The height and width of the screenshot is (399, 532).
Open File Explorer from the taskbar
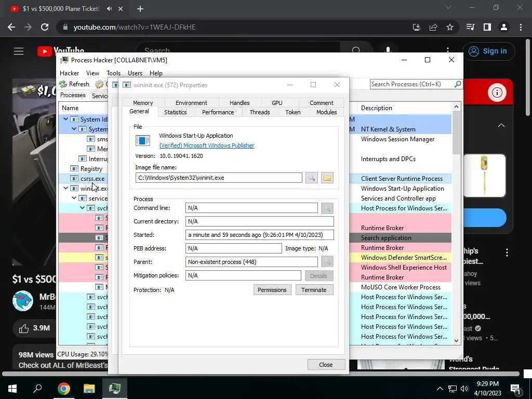(x=89, y=388)
